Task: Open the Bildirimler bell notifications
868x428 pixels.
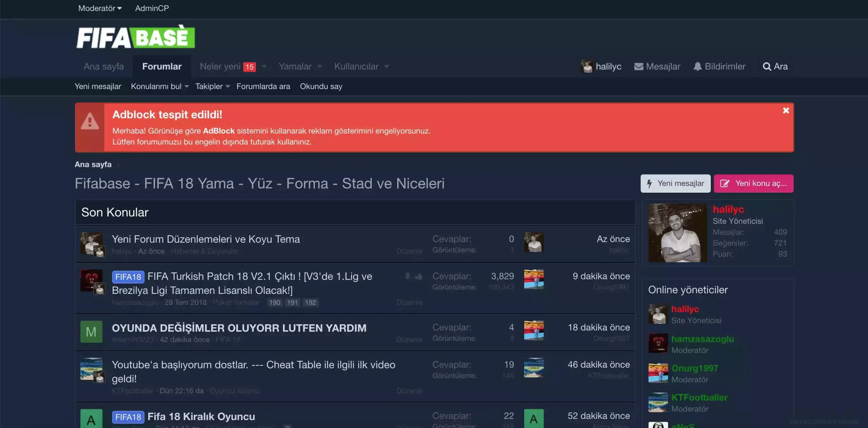Action: (697, 66)
